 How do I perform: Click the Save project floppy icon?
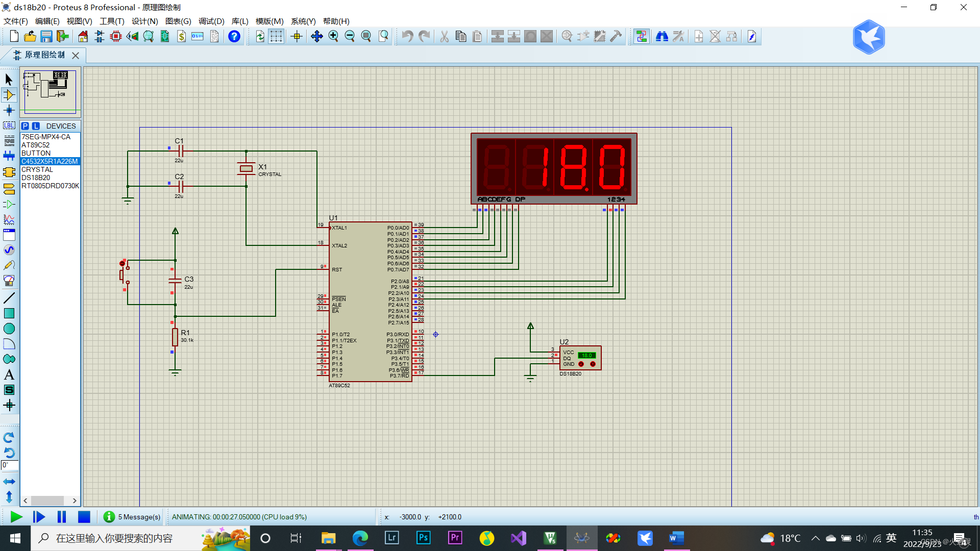[x=46, y=36]
